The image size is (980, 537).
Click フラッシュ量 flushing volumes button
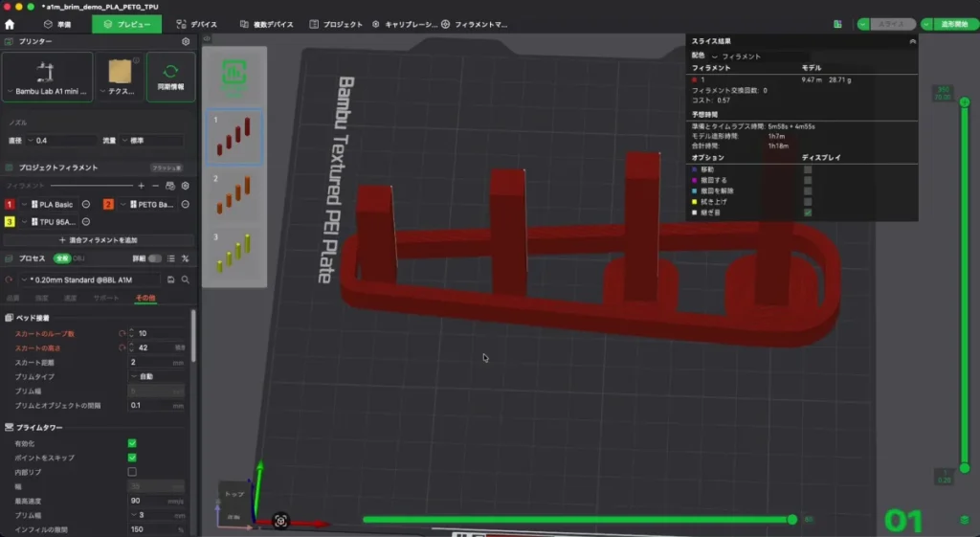tap(167, 168)
